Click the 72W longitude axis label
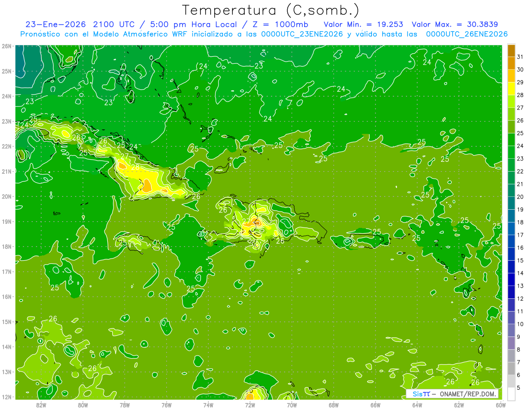532x411 pixels. click(250, 405)
